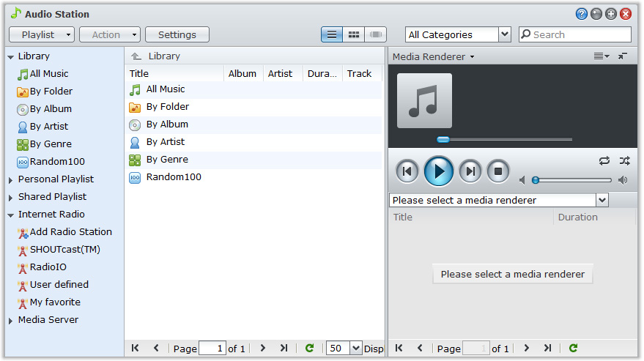The image size is (644, 361).
Task: Sort by the Track column header
Action: tap(362, 73)
